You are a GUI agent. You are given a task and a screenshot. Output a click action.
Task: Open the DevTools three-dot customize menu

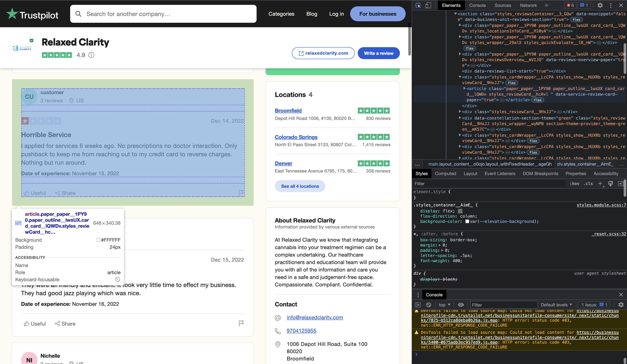pyautogui.click(x=611, y=5)
